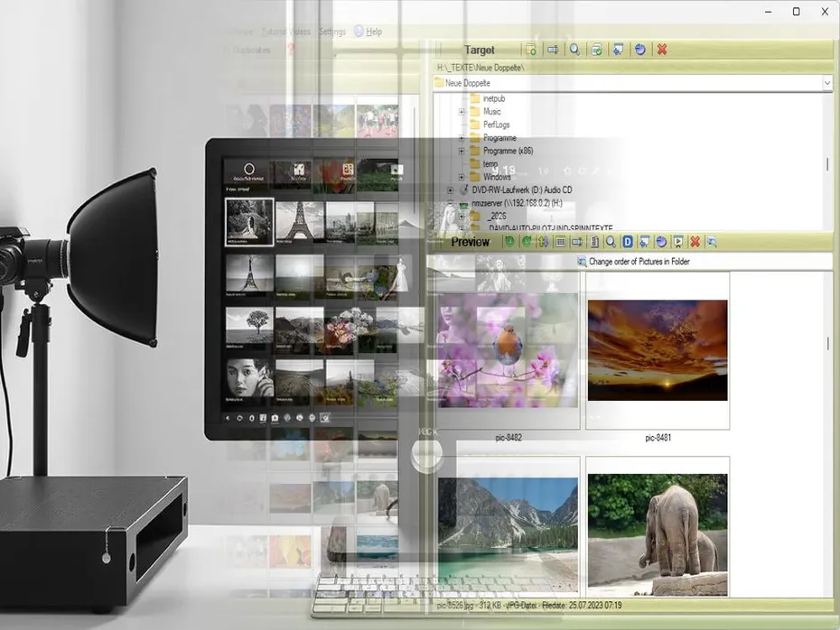Rotate the preview image left
The image size is (840, 630).
pos(511,240)
